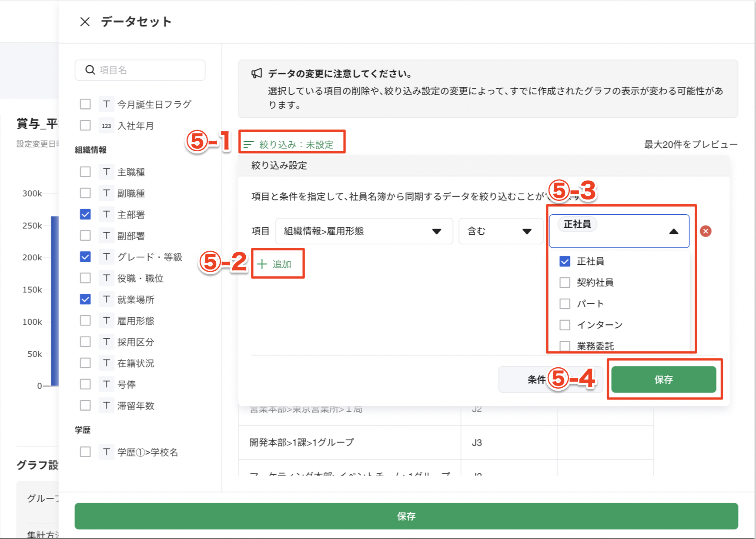Click the magnifier icon in the 項目名 search box
Viewport: 756px width, 539px height.
(90, 70)
